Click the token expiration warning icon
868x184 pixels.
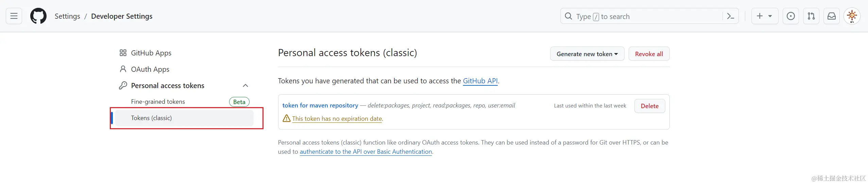tap(287, 118)
